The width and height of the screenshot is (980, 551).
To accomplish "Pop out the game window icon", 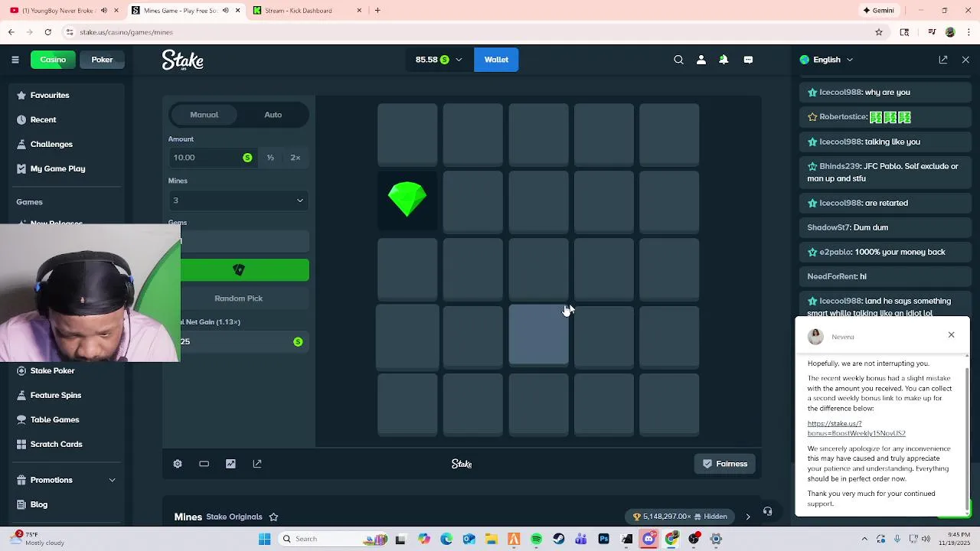I will pos(257,464).
